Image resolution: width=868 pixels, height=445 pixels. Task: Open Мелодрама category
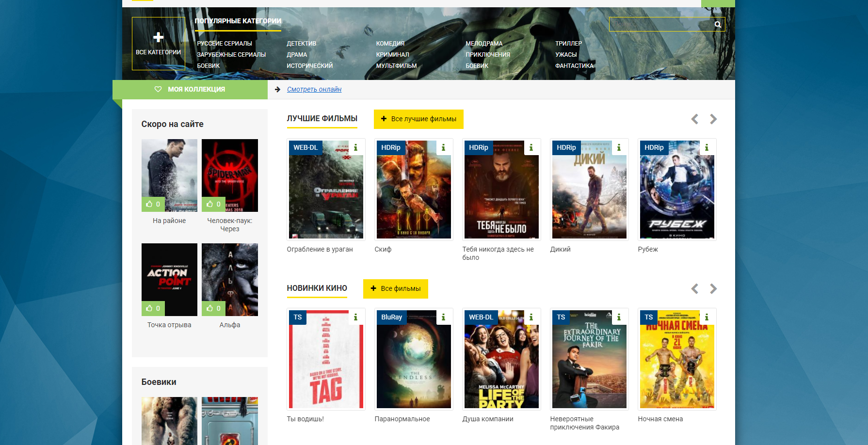(x=484, y=44)
